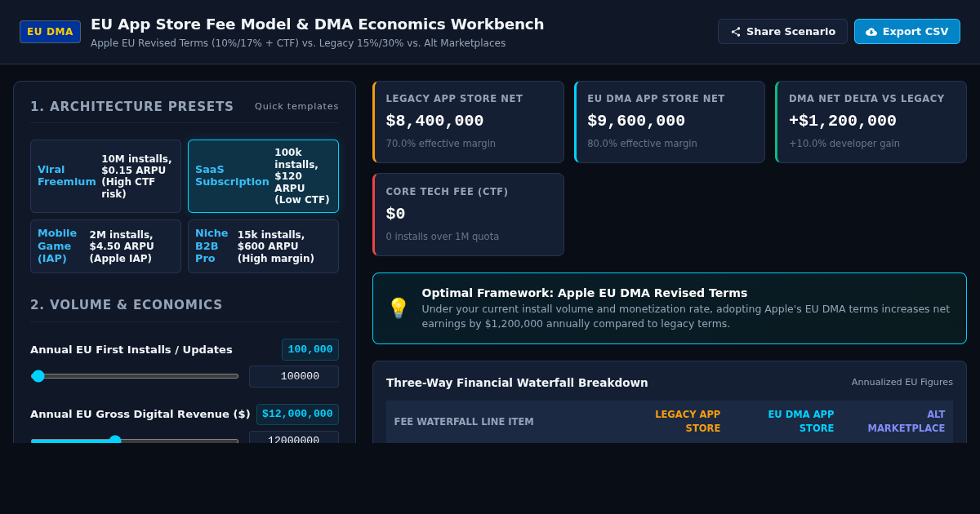Screen dimensions: 980x514
Task: Click the DMA Net Delta vs Legacy card
Action: point(871,122)
